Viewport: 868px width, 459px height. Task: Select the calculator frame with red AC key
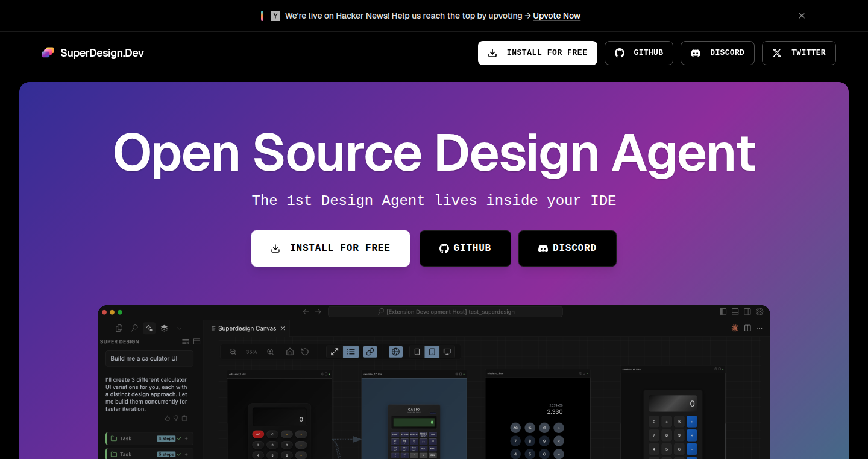tap(280, 415)
